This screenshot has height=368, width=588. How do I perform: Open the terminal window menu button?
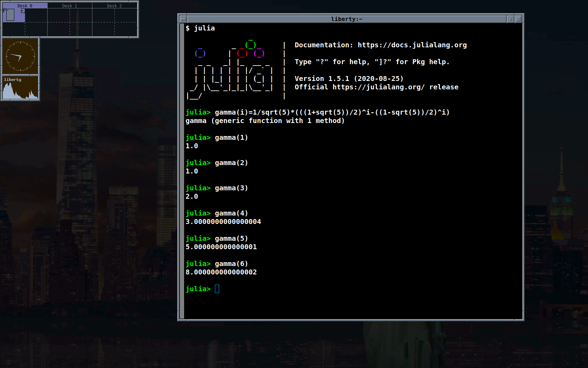click(x=183, y=19)
